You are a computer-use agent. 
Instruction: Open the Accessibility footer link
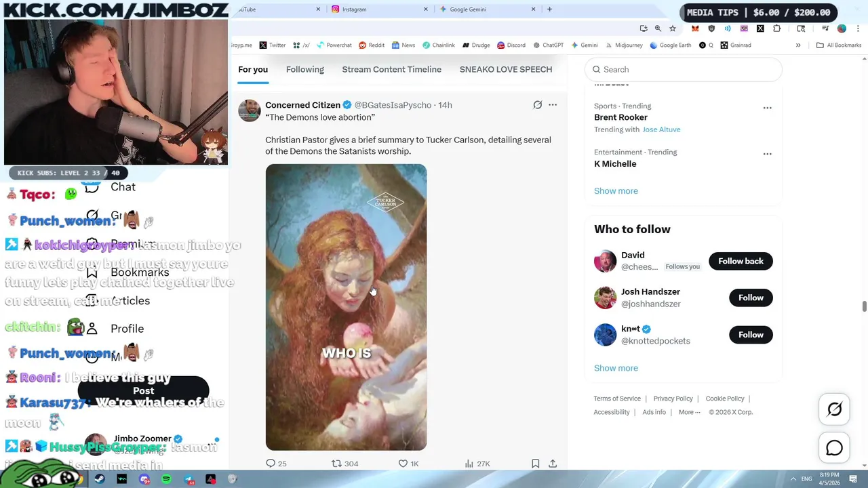point(612,412)
